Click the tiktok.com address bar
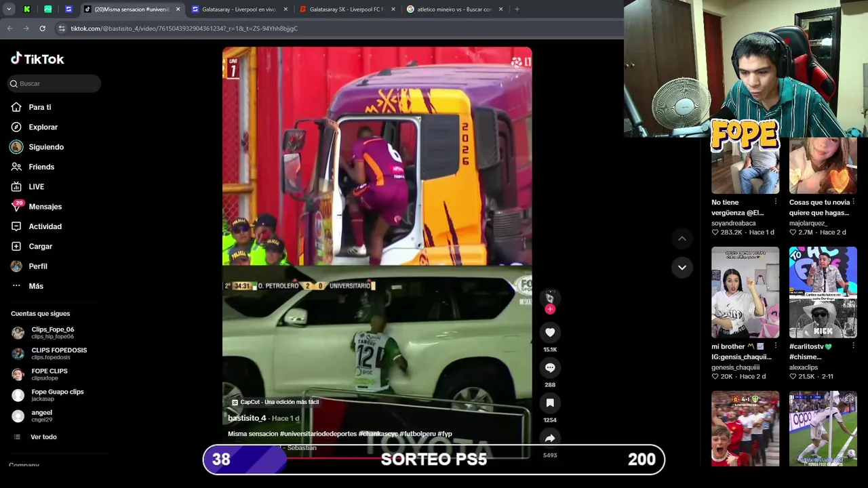Screen dimensions: 868x488 click(339, 28)
